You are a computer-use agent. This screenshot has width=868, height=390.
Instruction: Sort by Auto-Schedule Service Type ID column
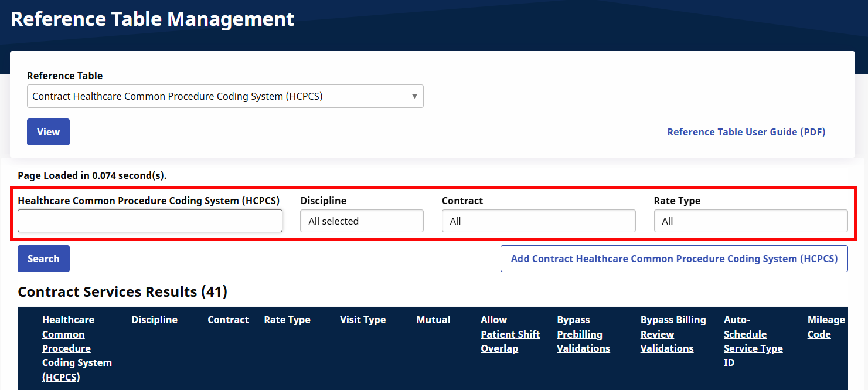pos(753,341)
